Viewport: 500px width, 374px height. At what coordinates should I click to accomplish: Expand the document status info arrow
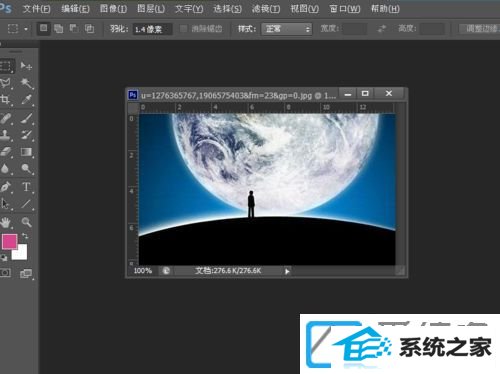[287, 271]
